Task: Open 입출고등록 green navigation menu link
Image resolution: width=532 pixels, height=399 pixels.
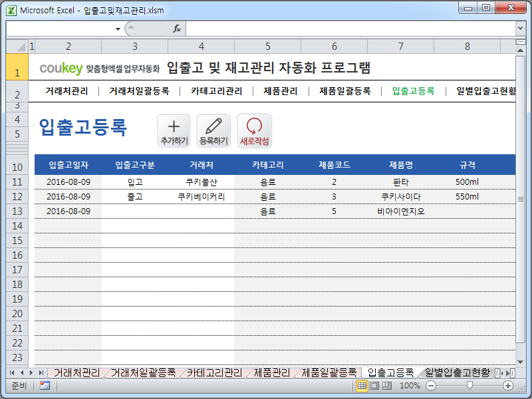Action: tap(413, 91)
